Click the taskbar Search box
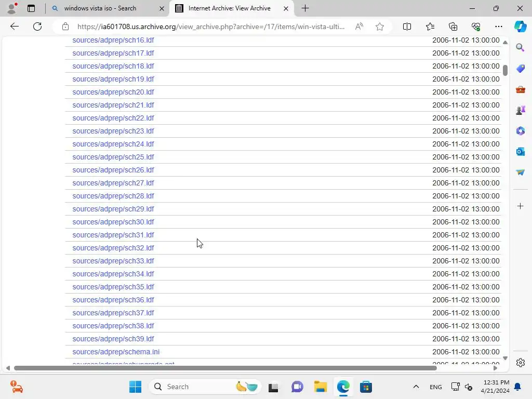This screenshot has height=399, width=532. (205, 387)
